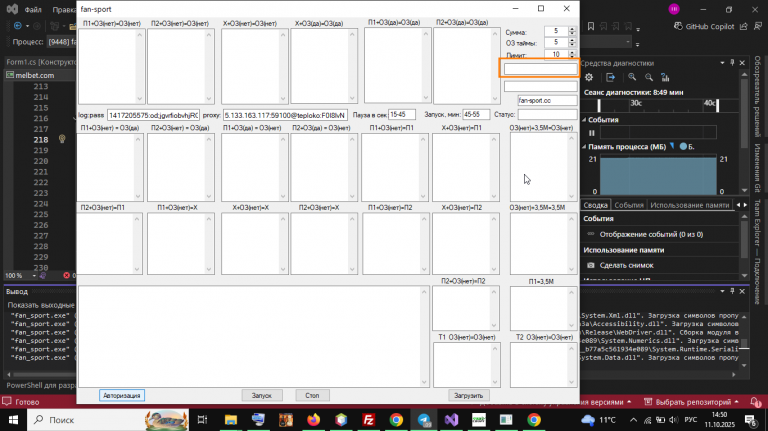Click Сделать снимок link
The image size is (768, 431).
[x=626, y=265]
